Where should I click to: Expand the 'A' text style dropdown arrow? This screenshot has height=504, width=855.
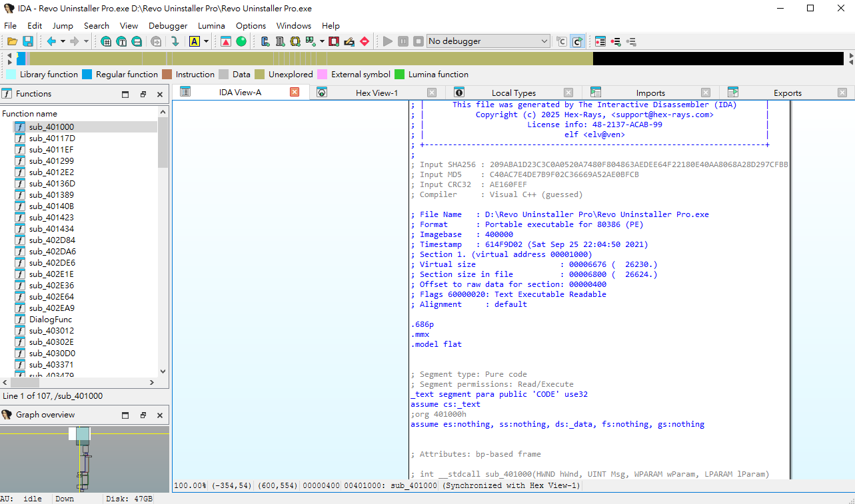[x=207, y=41]
